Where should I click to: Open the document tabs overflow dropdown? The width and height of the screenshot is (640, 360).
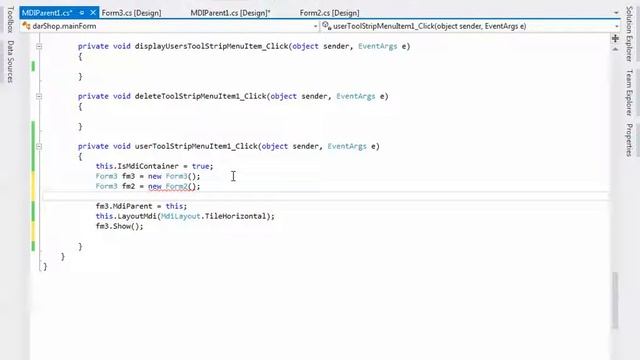click(x=616, y=13)
